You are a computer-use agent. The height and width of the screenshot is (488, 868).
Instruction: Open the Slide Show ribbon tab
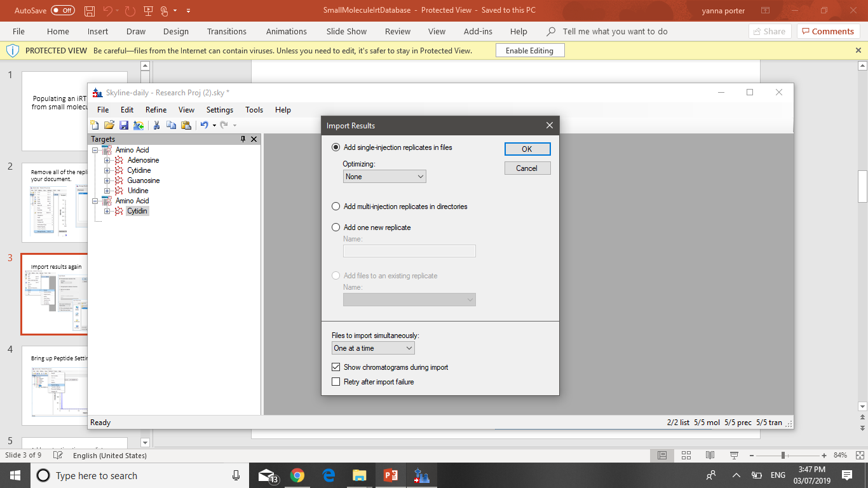pos(346,31)
